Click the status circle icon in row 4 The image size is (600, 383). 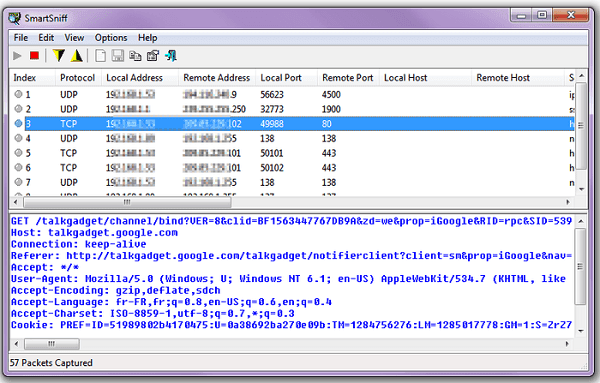18,138
